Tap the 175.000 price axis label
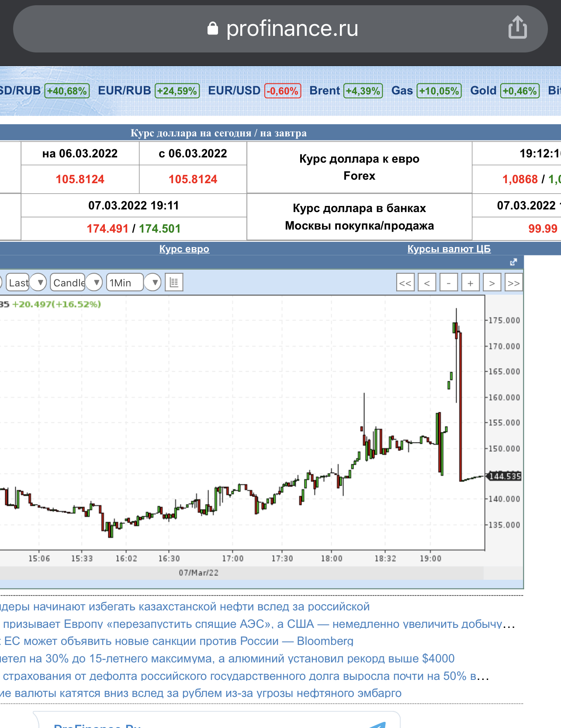561x728 pixels. pyautogui.click(x=504, y=320)
